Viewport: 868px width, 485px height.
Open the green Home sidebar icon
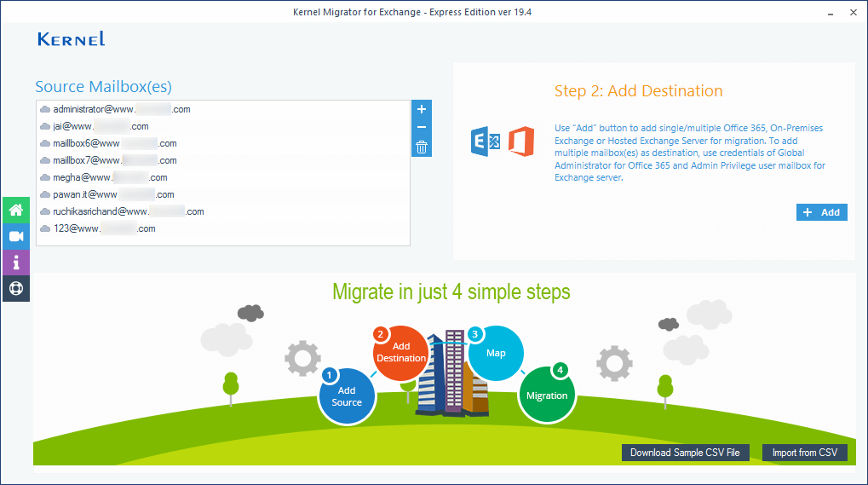(16, 211)
